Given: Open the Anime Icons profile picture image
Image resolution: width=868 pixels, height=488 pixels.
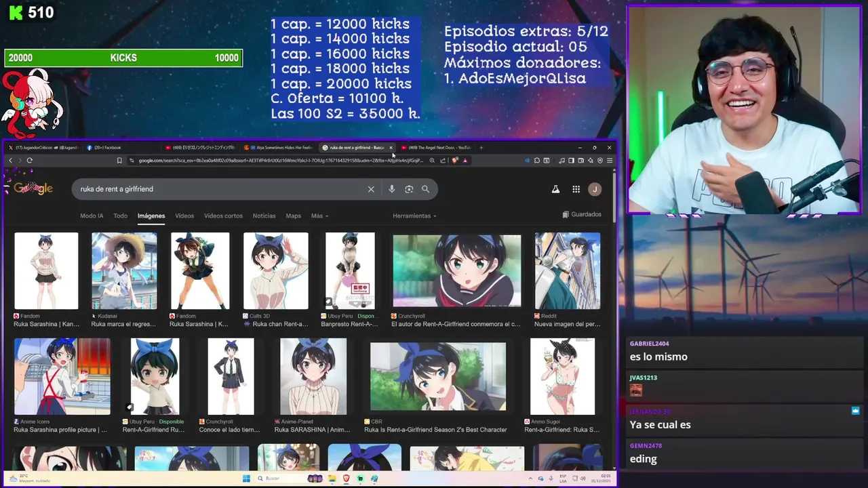Looking at the screenshot, I should (x=62, y=376).
